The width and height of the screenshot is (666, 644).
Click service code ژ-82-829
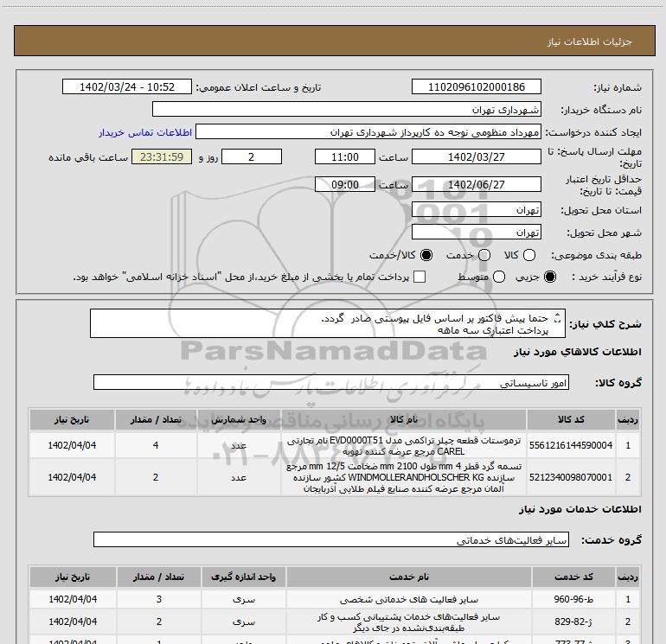point(573,622)
